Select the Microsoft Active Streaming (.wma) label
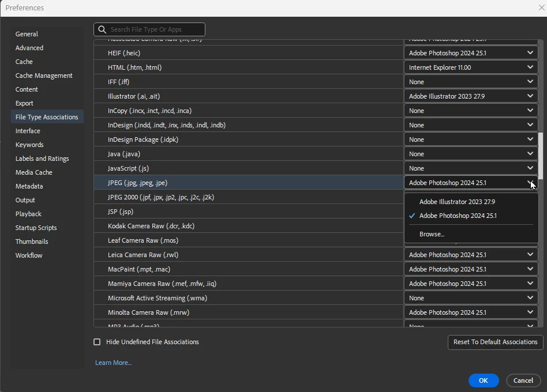Image resolution: width=547 pixels, height=392 pixels. pyautogui.click(x=158, y=298)
